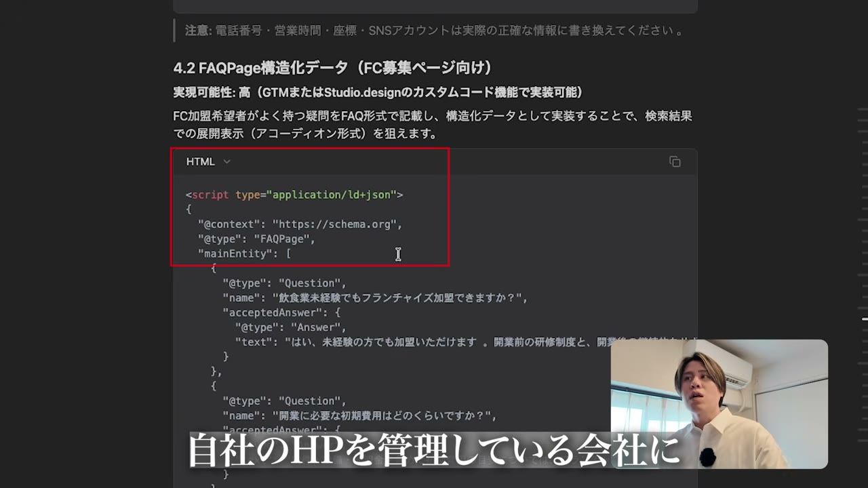The width and height of the screenshot is (868, 488).
Task: Click the "@context": "https://schema.org" line
Action: coord(300,224)
